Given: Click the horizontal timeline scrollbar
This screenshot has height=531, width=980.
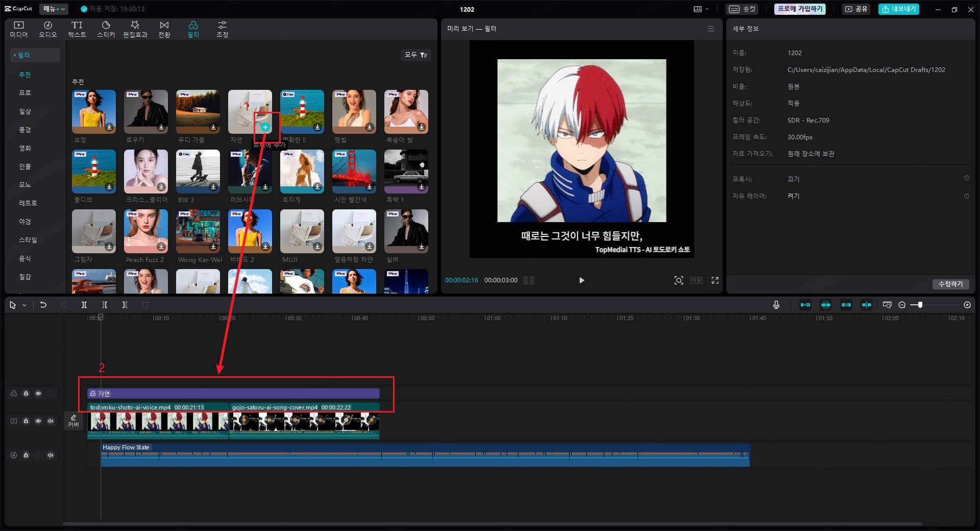Looking at the screenshot, I should (x=493, y=523).
